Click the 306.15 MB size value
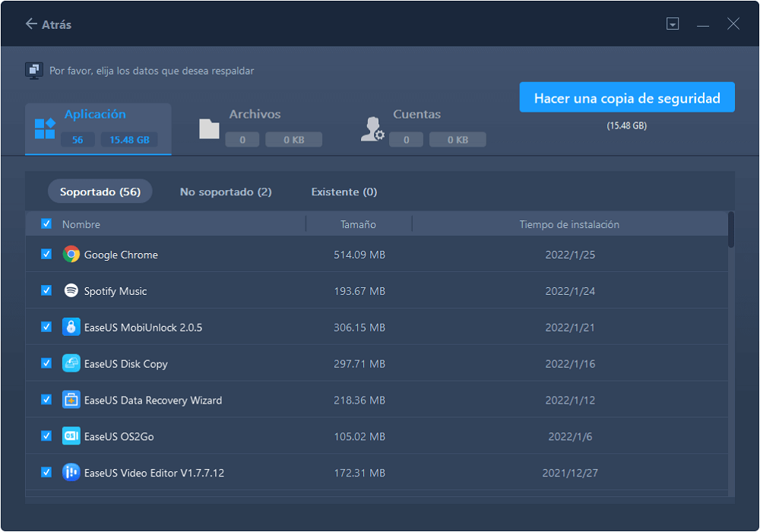The width and height of the screenshot is (760, 532). coord(359,328)
